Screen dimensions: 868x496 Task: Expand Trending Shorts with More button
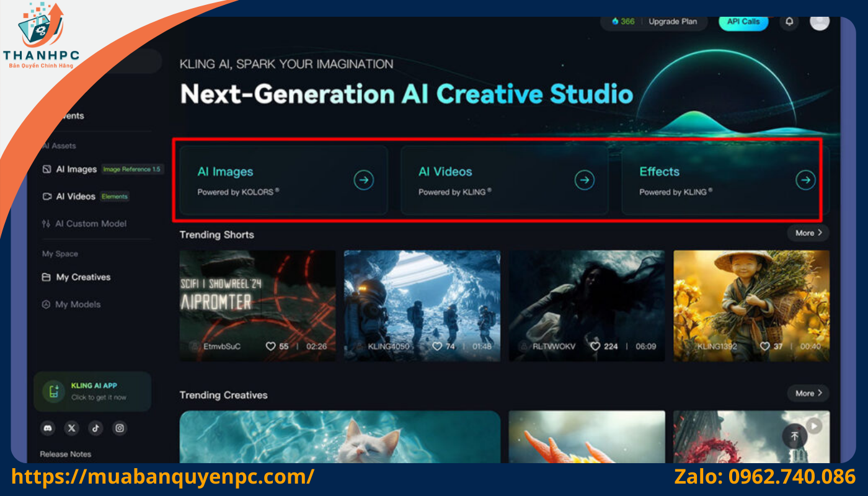(x=808, y=233)
